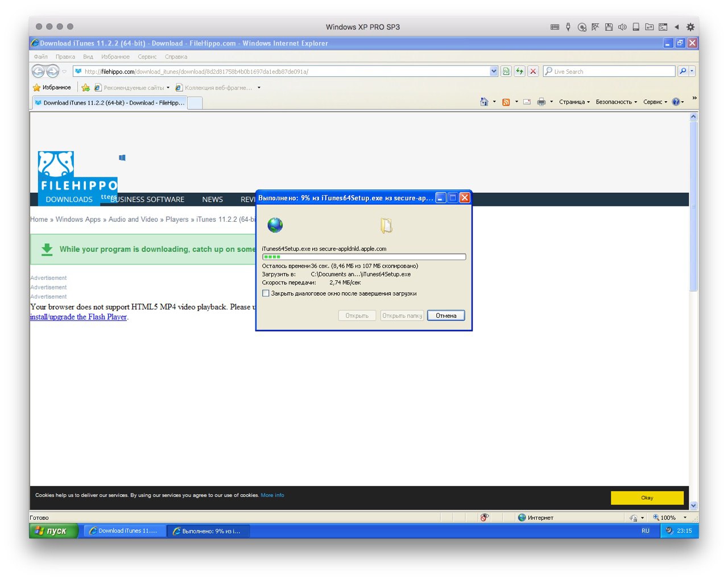The height and width of the screenshot is (580, 728).
Task: Click the add-to-favorites-bar star icon
Action: coord(85,88)
